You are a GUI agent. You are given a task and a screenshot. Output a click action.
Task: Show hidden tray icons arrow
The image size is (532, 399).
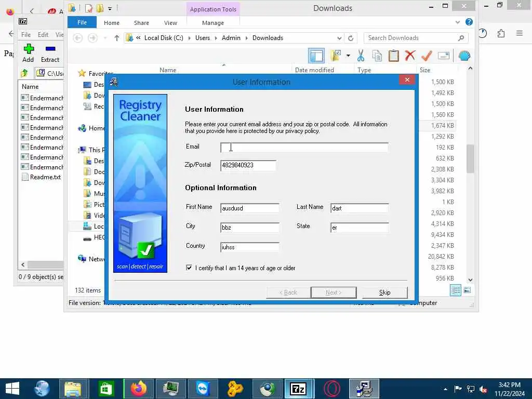[445, 389]
